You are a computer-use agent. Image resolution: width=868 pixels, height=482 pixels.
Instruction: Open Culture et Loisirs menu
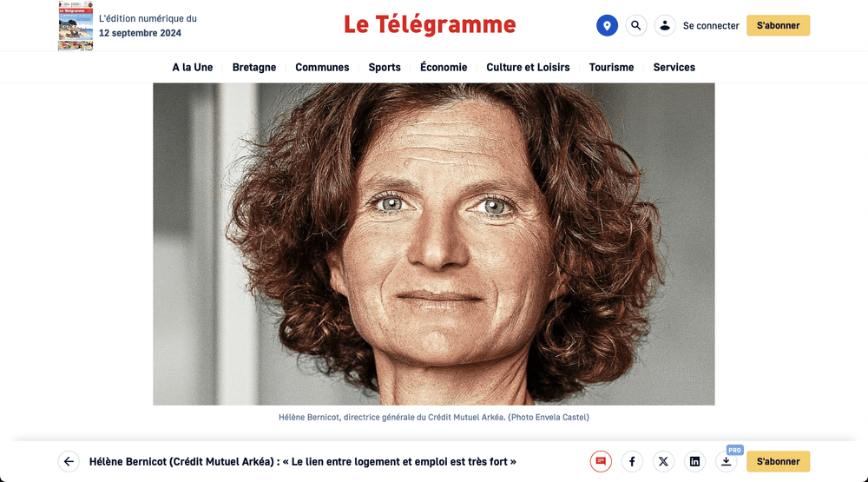528,67
